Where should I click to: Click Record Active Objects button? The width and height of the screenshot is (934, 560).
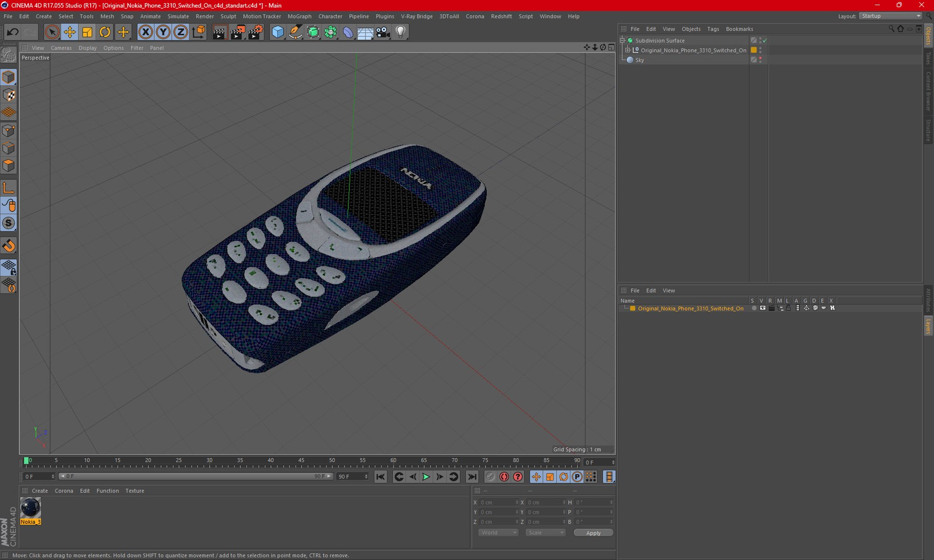[x=490, y=477]
